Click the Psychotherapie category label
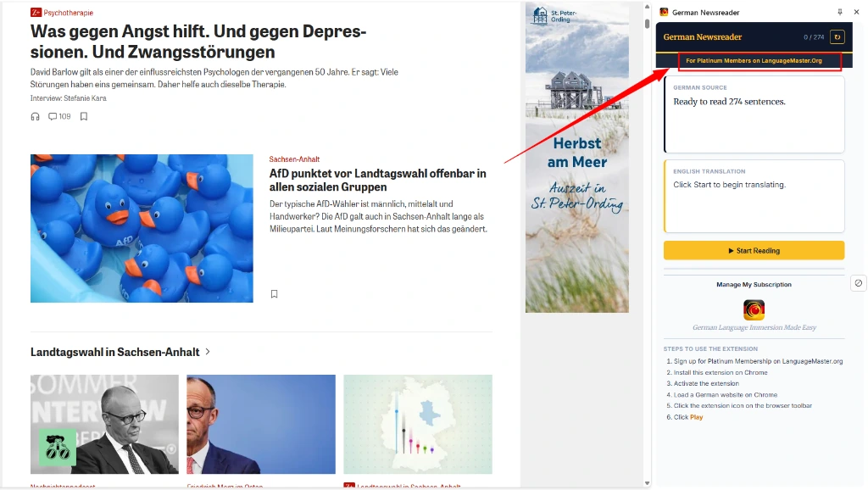868x490 pixels. tap(69, 12)
